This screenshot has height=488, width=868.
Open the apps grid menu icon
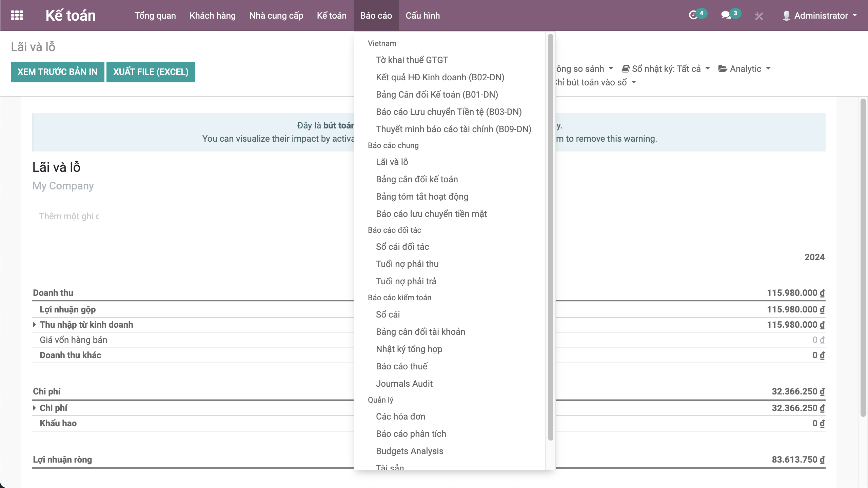17,16
